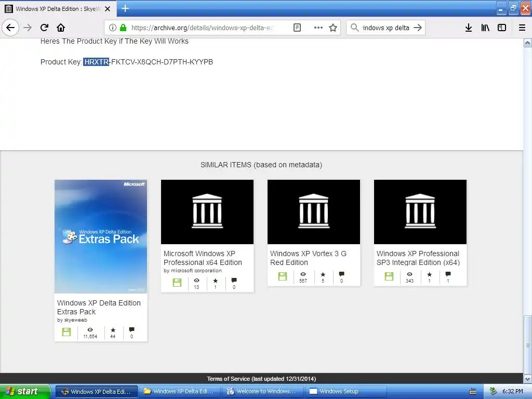Click software icon on Vortex 3 G card

(x=283, y=276)
